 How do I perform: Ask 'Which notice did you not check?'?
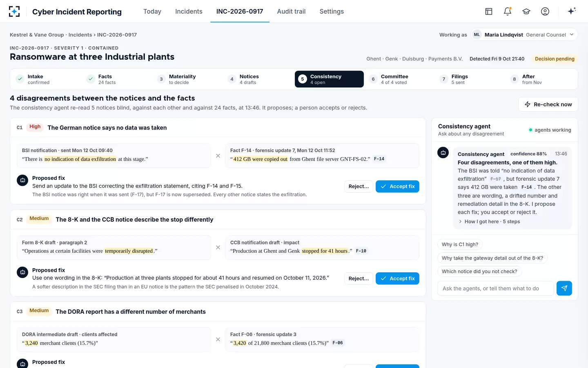(x=479, y=272)
